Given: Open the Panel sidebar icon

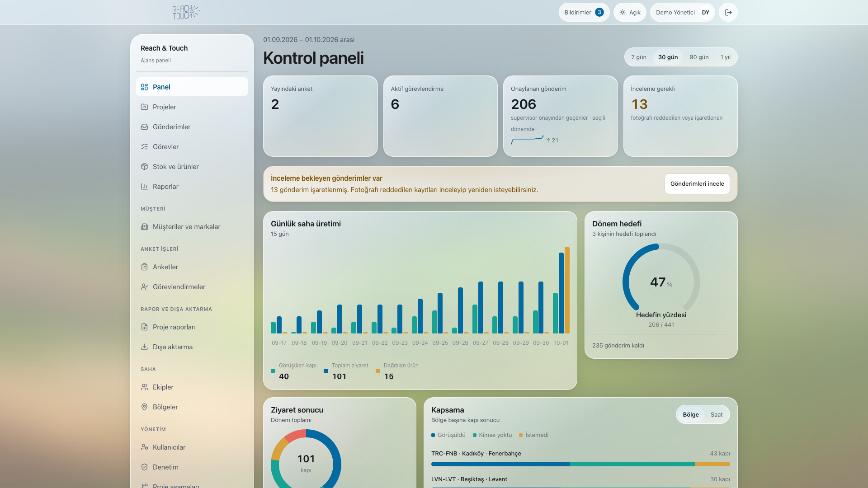Looking at the screenshot, I should [144, 87].
